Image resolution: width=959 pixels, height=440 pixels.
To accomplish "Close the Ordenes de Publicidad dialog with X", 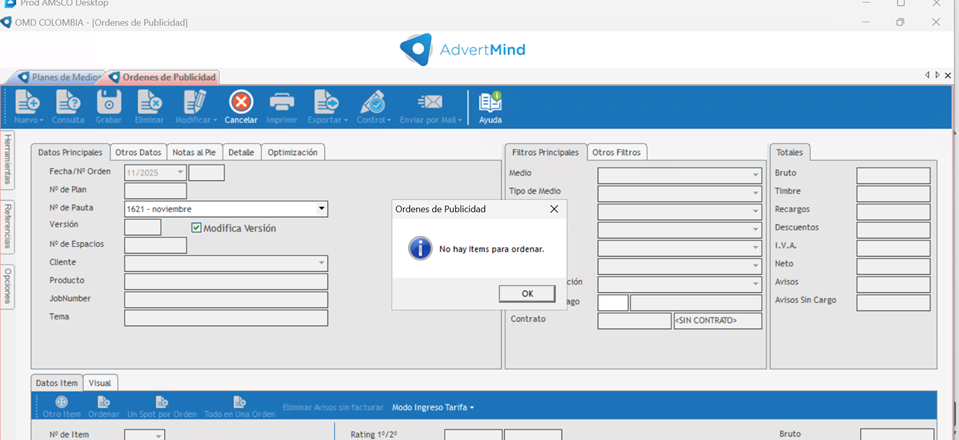I will coord(554,209).
